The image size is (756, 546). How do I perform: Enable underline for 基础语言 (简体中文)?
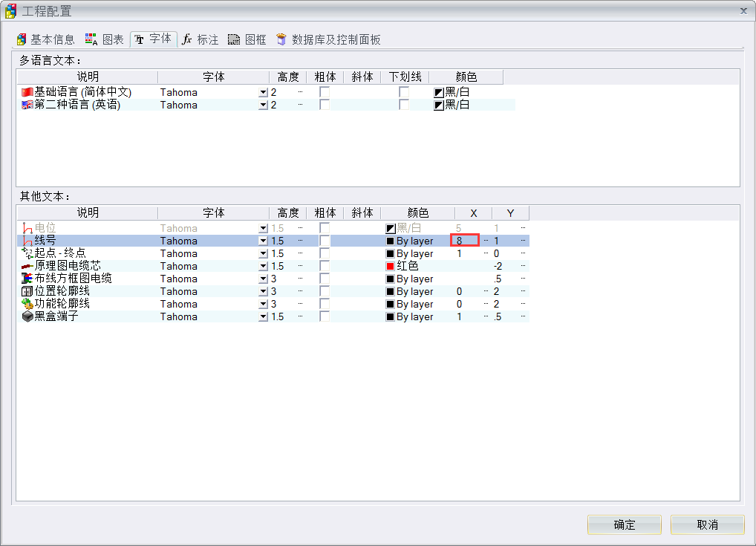click(x=404, y=92)
